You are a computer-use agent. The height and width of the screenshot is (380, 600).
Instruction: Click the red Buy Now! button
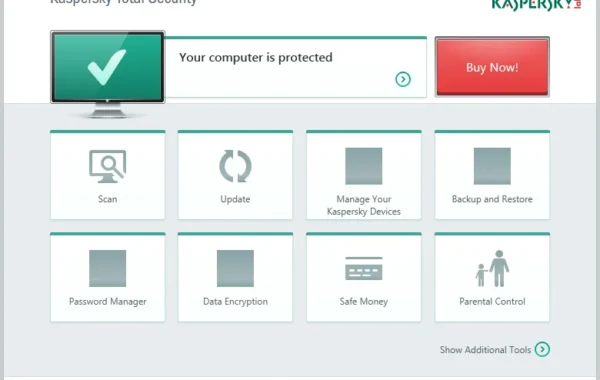click(x=492, y=67)
